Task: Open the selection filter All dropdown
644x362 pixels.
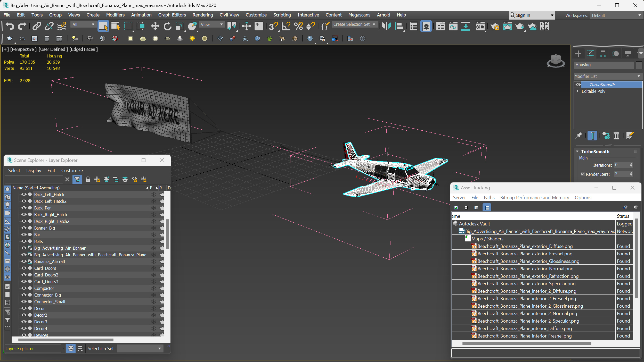Action: pos(83,24)
